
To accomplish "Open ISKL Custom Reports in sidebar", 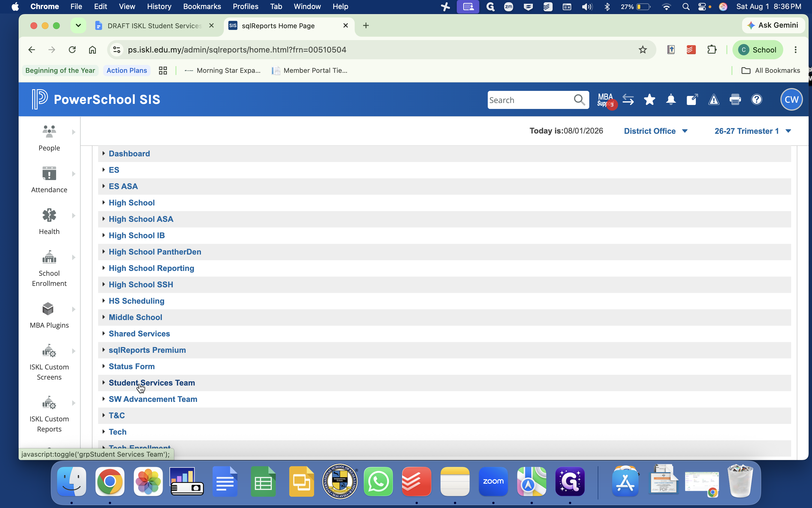I will click(x=49, y=414).
